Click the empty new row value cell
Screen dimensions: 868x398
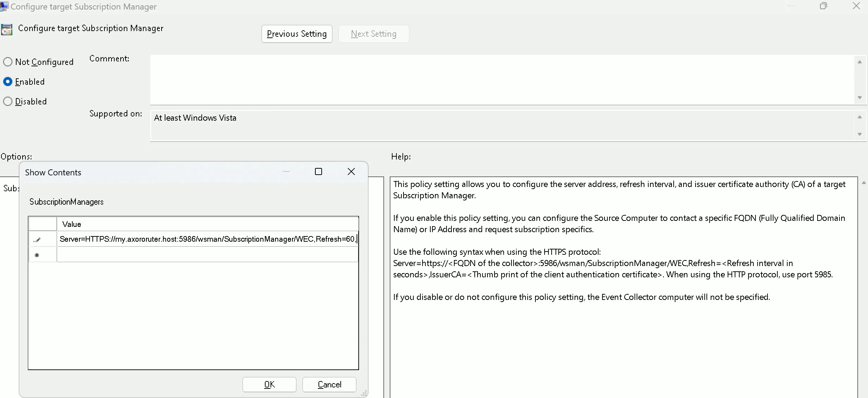click(208, 254)
